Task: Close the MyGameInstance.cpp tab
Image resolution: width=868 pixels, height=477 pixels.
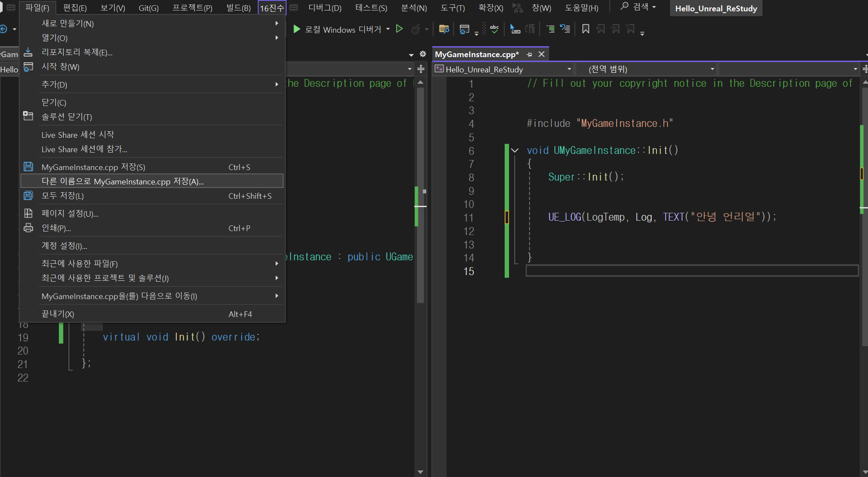Action: tap(541, 55)
